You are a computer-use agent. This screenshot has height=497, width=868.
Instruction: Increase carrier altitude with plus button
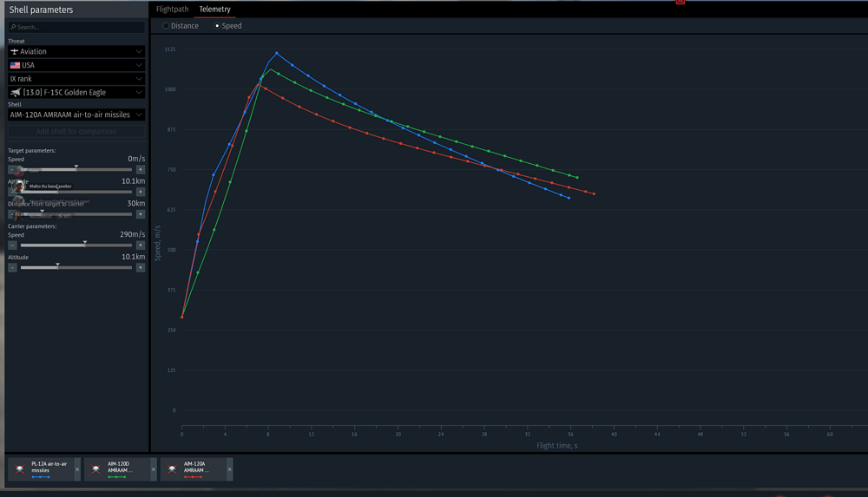coord(141,267)
